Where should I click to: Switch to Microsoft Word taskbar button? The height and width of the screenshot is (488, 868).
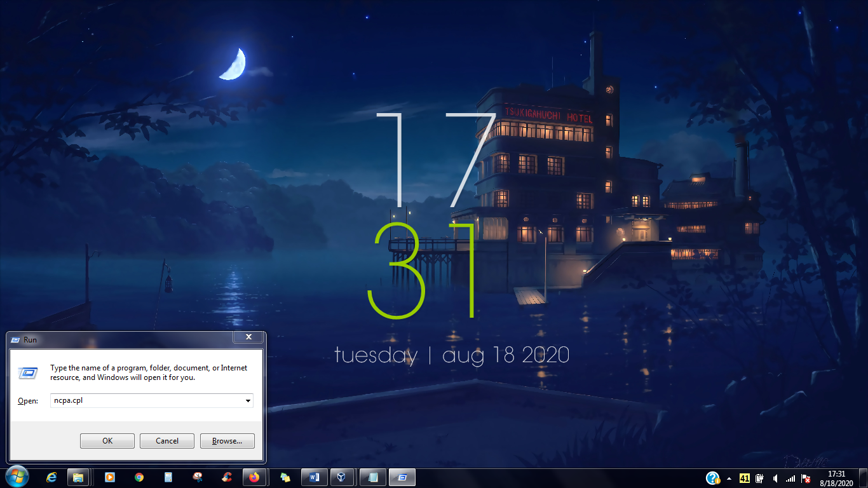click(315, 477)
